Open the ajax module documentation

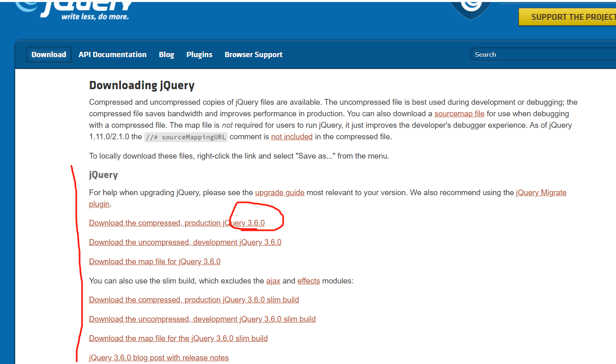[273, 281]
